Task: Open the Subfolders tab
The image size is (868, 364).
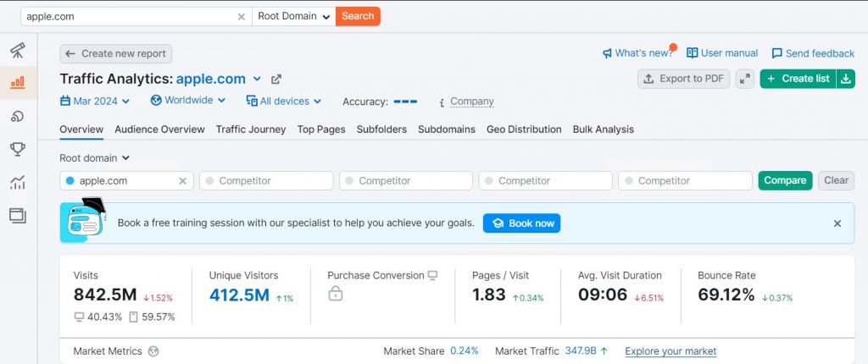Action: pos(381,130)
